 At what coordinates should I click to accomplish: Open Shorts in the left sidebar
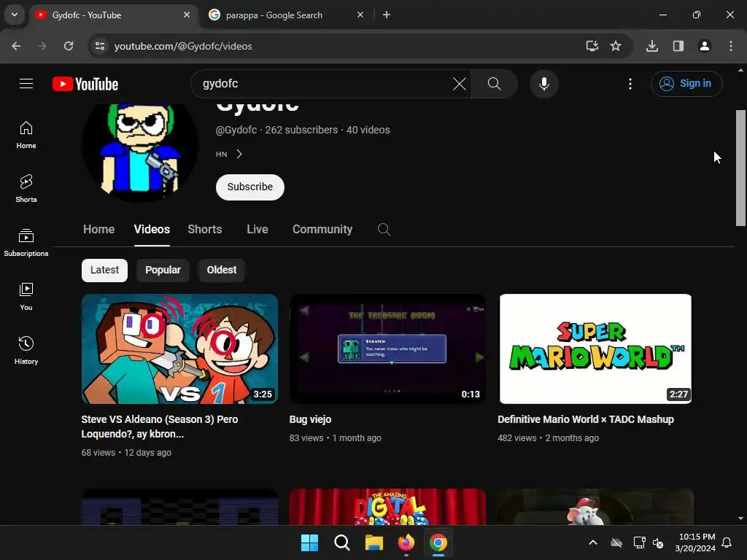[x=26, y=189]
